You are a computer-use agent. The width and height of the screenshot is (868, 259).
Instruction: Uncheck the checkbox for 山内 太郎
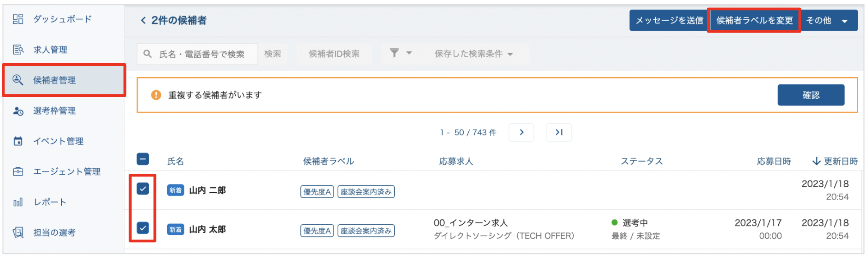click(x=143, y=228)
